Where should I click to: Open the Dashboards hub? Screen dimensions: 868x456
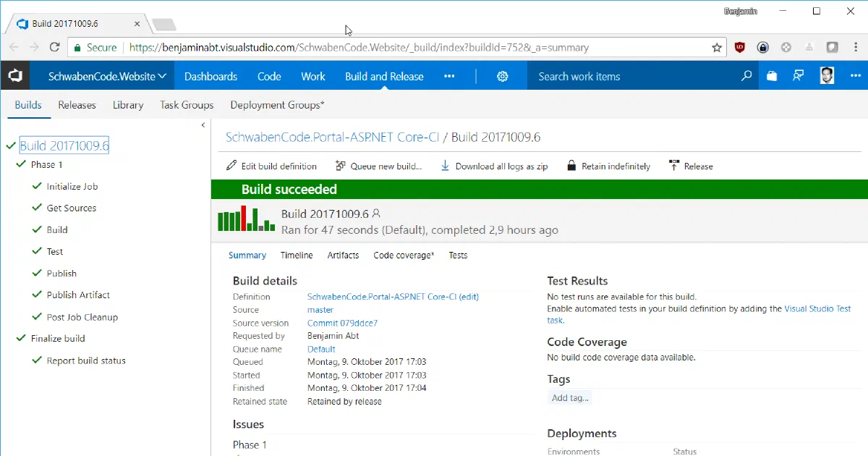[210, 76]
